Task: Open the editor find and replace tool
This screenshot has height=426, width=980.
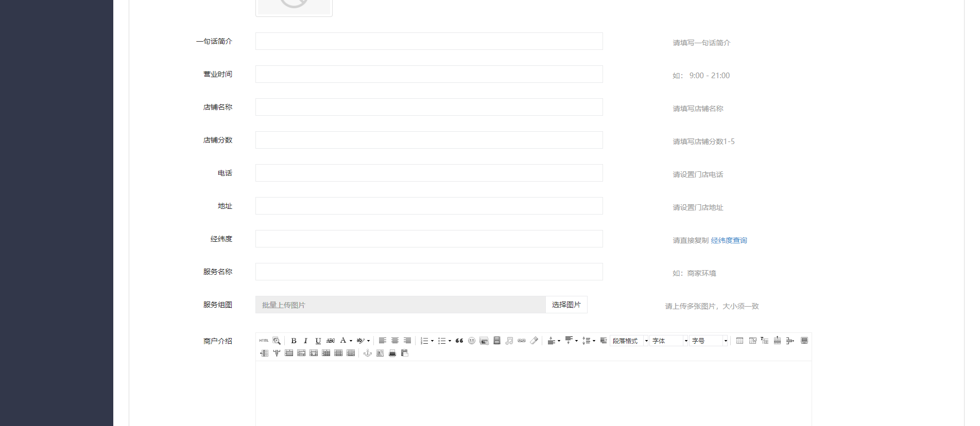Action: tap(277, 341)
